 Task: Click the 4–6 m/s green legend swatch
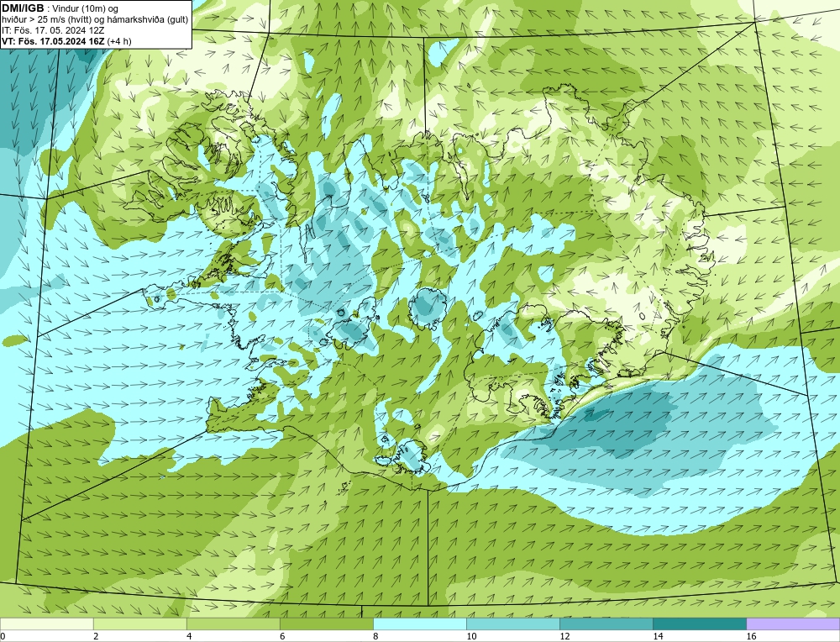click(234, 624)
